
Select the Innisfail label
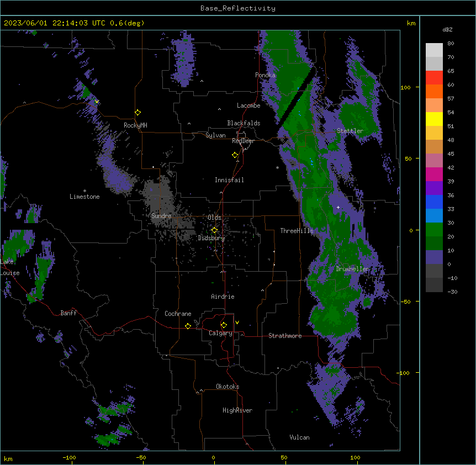click(x=229, y=180)
